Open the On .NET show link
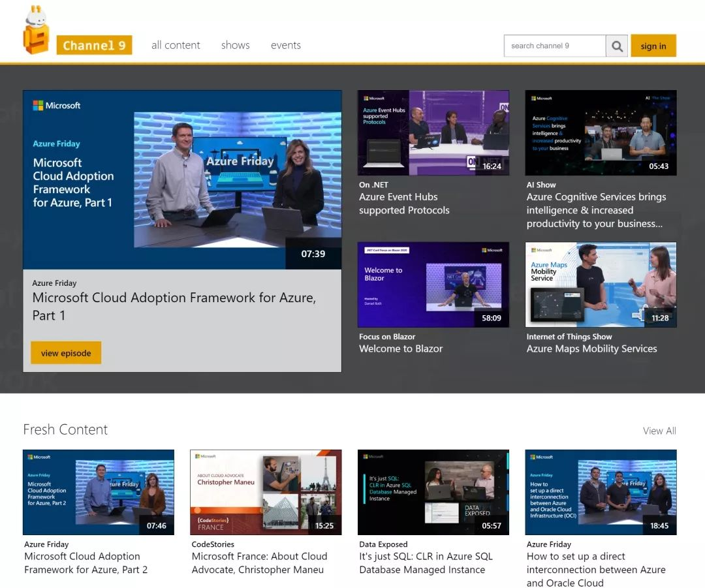This screenshot has width=705, height=588. [x=373, y=185]
